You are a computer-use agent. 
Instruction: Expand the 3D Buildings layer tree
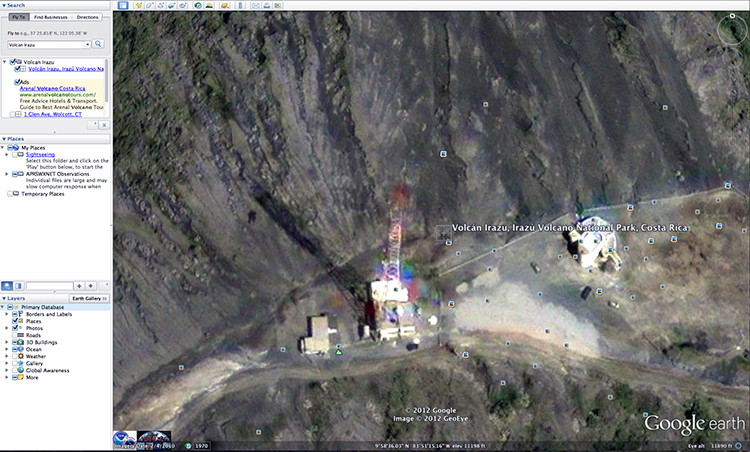pyautogui.click(x=7, y=342)
